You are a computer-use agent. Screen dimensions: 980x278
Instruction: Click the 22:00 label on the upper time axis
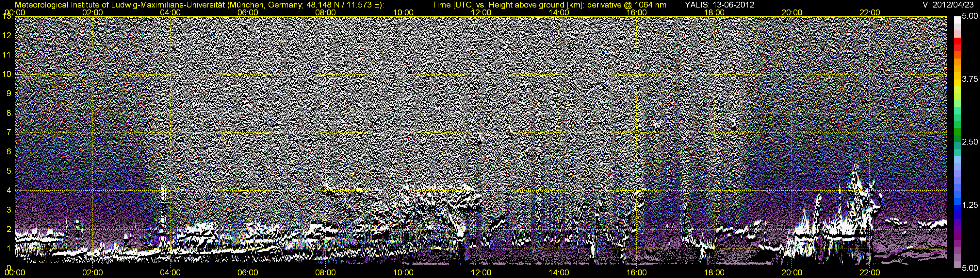pyautogui.click(x=870, y=12)
